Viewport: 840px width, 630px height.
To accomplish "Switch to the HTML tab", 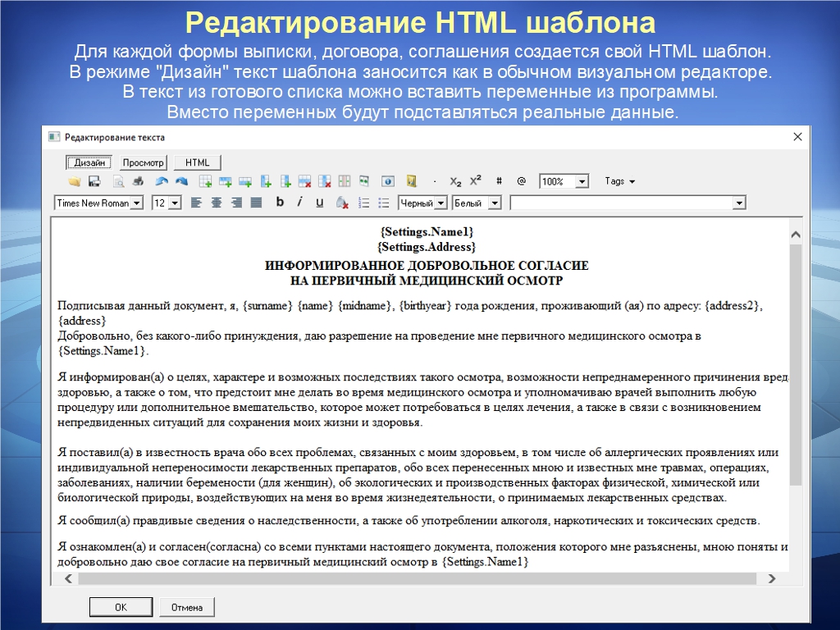I will 197,162.
